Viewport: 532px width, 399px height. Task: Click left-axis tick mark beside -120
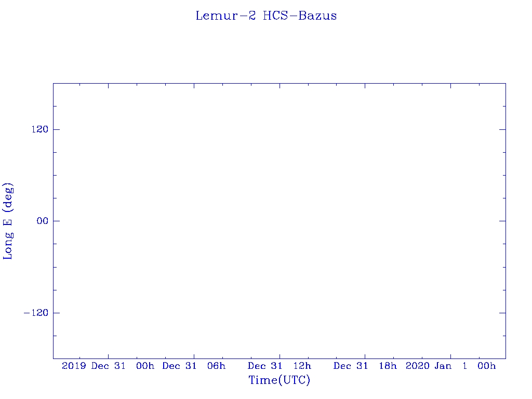(56, 313)
